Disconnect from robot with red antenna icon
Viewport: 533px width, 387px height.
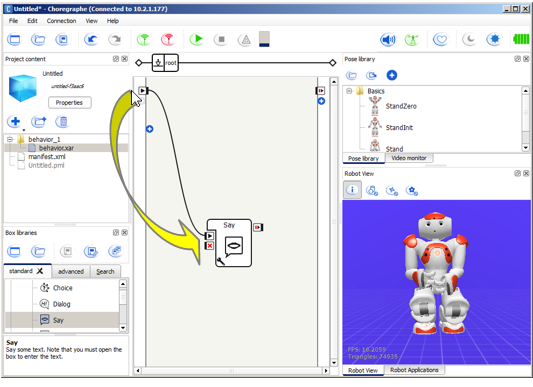pos(168,39)
